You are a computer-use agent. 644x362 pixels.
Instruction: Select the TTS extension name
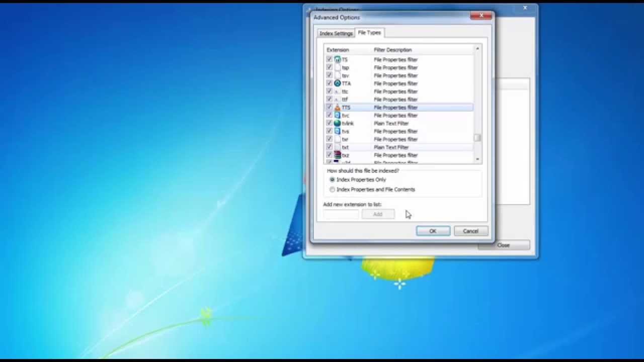(346, 108)
